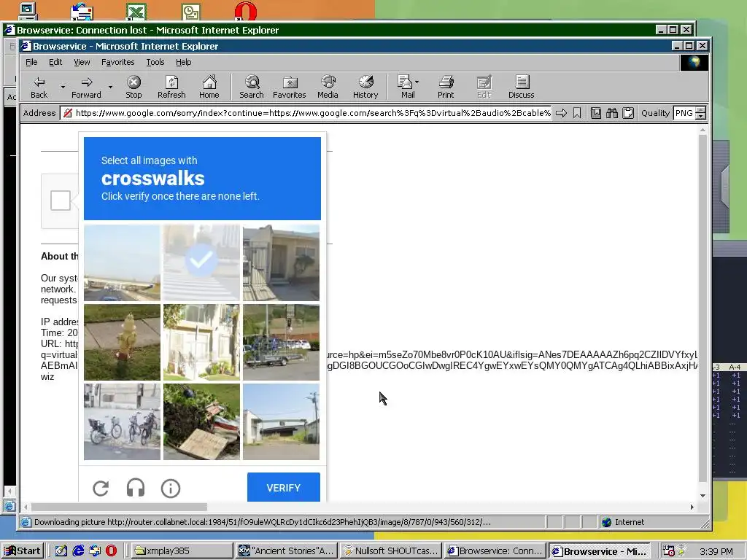Click the clipboard icon in address toolbar
The image size is (747, 560).
coord(628,113)
